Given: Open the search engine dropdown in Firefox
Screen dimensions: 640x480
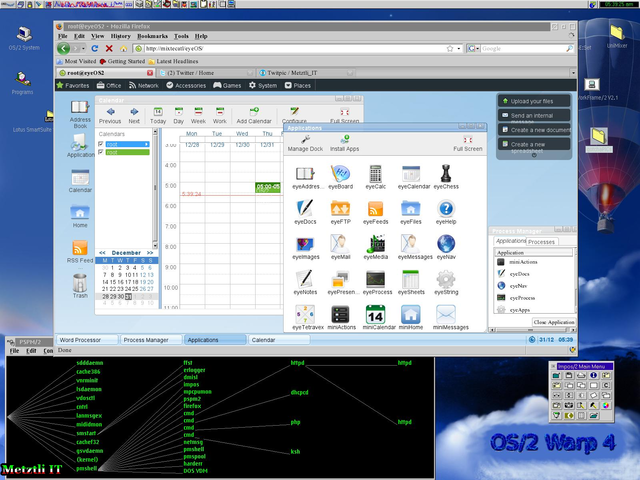Looking at the screenshot, I should click(x=473, y=49).
